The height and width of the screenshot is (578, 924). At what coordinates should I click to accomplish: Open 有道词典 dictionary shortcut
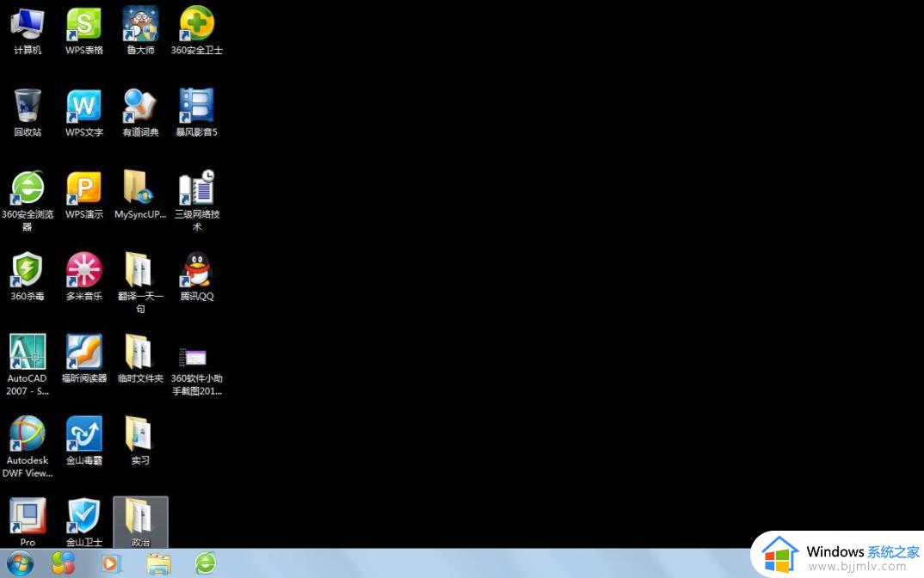point(140,113)
